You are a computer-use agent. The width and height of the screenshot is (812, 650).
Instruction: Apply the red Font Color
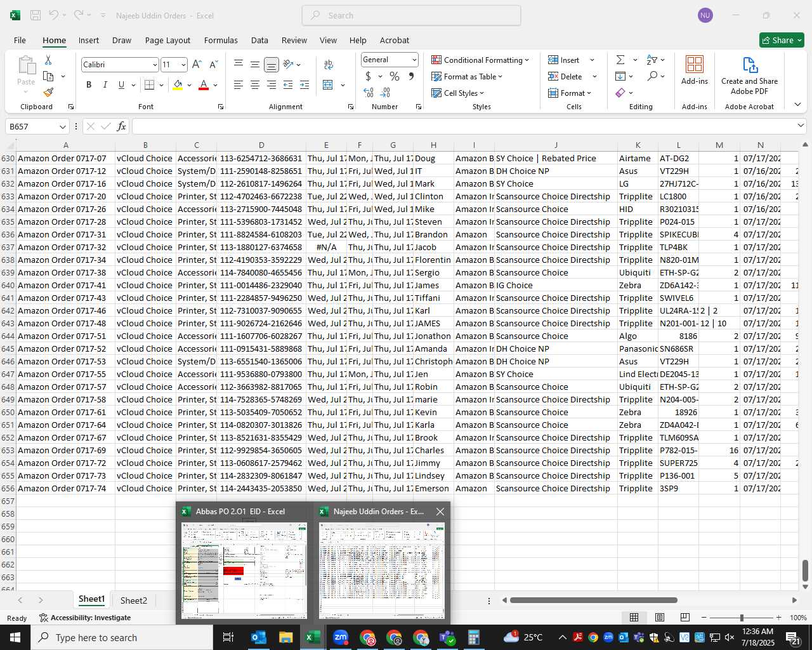pyautogui.click(x=204, y=84)
